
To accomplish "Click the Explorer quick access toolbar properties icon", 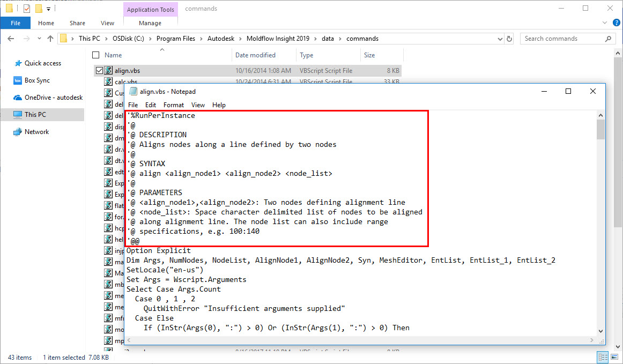I will pyautogui.click(x=27, y=9).
